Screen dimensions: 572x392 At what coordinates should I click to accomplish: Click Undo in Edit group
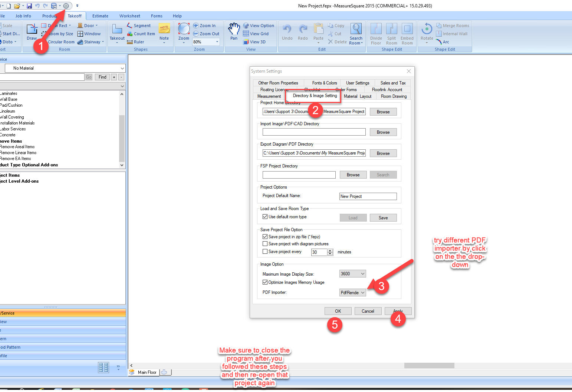click(287, 32)
